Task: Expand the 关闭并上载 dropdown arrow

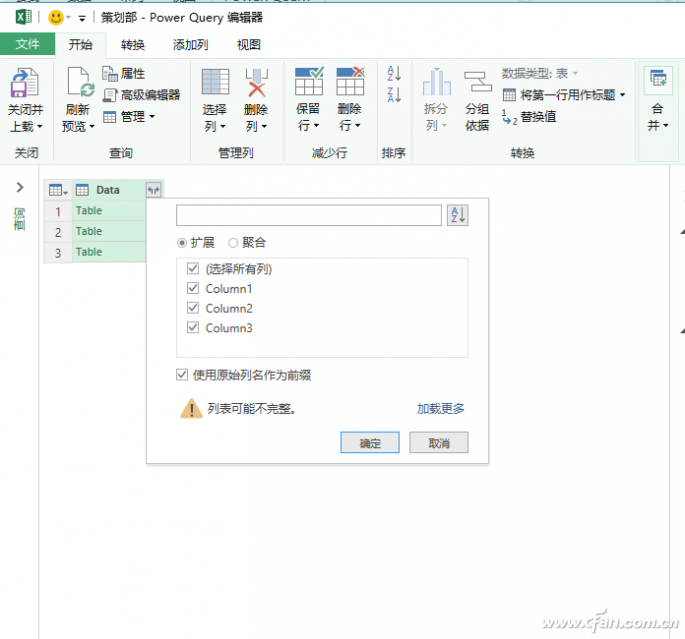Action: pyautogui.click(x=40, y=127)
